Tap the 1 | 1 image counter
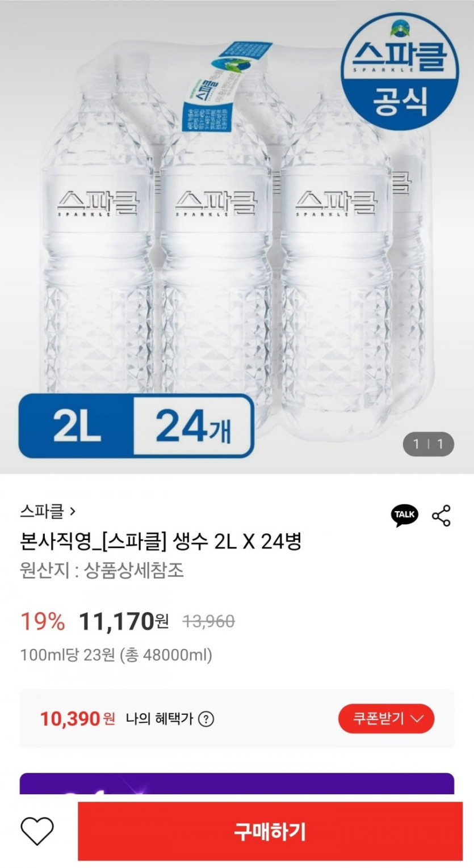This screenshot has width=474, height=868. [428, 444]
